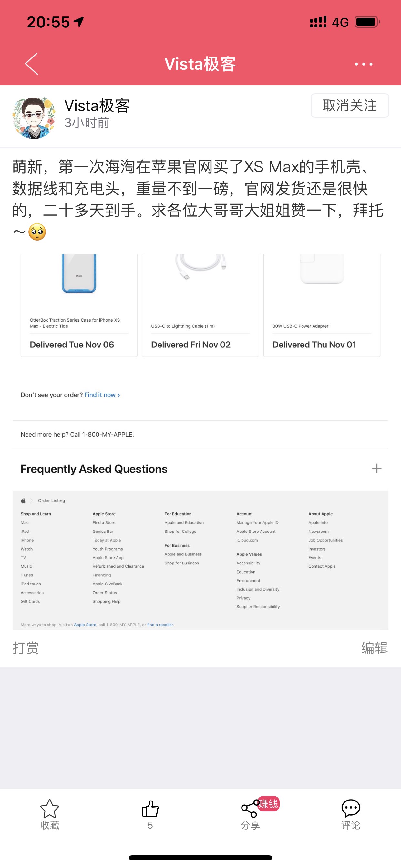This screenshot has width=401, height=868.
Task: Expand Frequently Asked Questions plus sign
Action: pos(376,468)
